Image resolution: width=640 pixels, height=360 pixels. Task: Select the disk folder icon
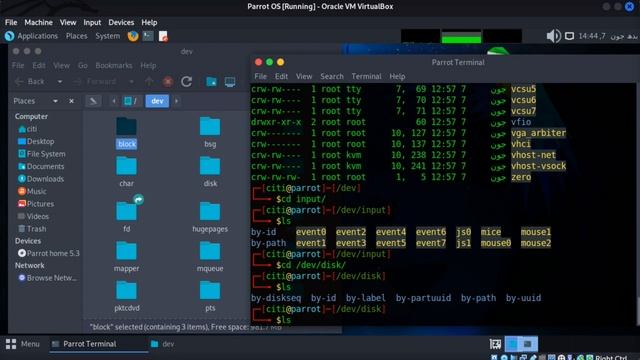(x=210, y=166)
